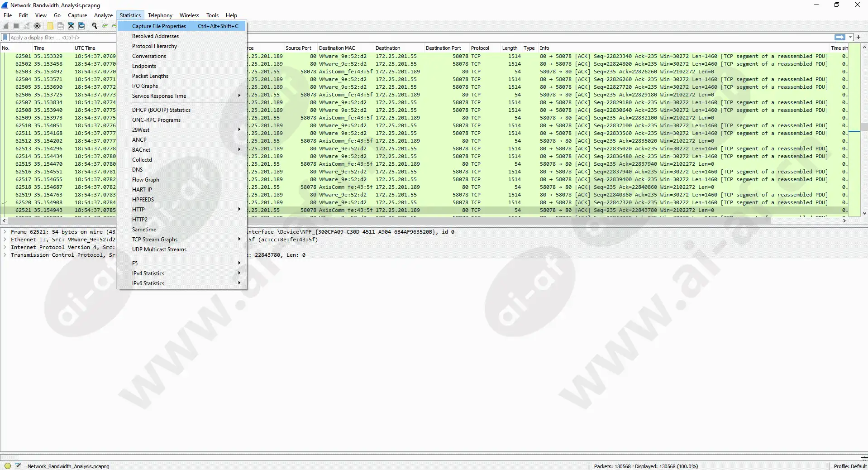Select UDP Multicast Streams menu item
This screenshot has width=868, height=470.
point(181,249)
